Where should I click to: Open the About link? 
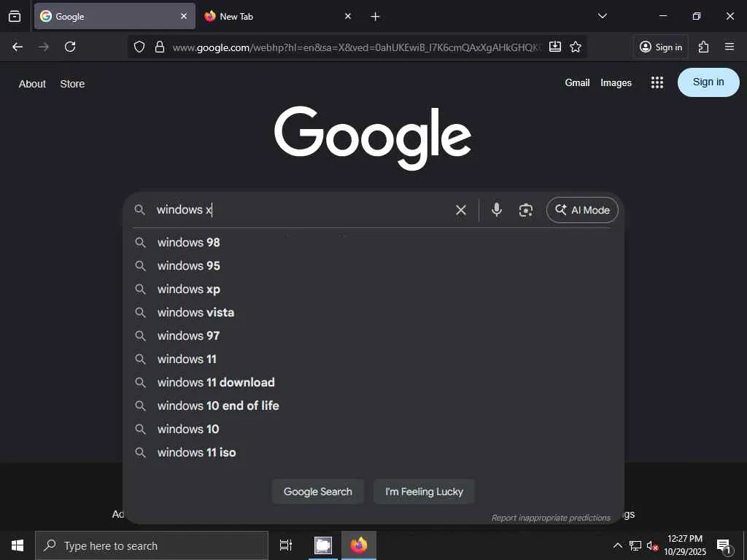pos(32,84)
